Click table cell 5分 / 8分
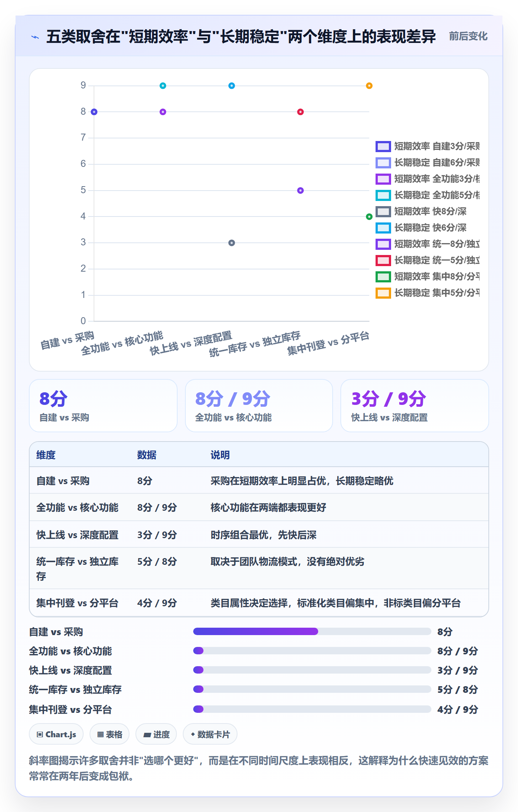The width and height of the screenshot is (518, 812). point(157,561)
